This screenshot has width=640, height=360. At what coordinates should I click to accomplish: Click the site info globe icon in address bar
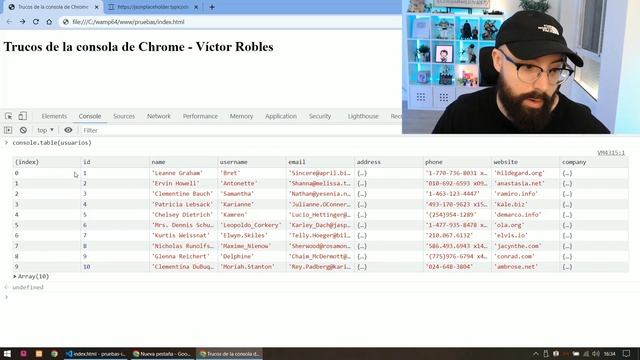(65, 22)
